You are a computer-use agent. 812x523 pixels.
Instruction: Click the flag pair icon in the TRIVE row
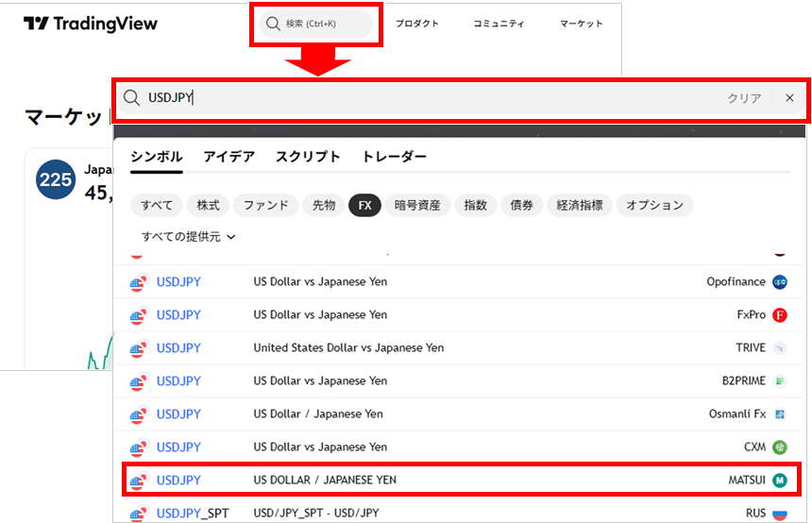point(138,348)
